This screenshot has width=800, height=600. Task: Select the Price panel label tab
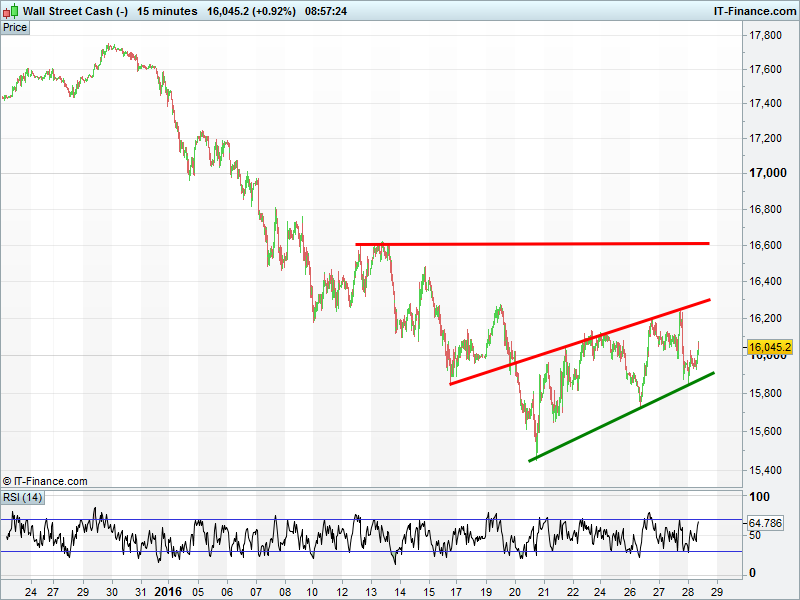[15, 27]
